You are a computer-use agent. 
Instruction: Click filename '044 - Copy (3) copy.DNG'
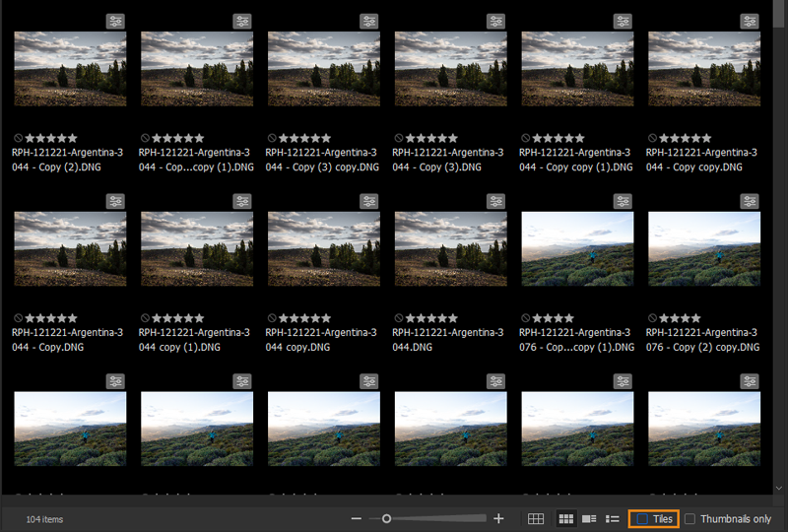322,160
